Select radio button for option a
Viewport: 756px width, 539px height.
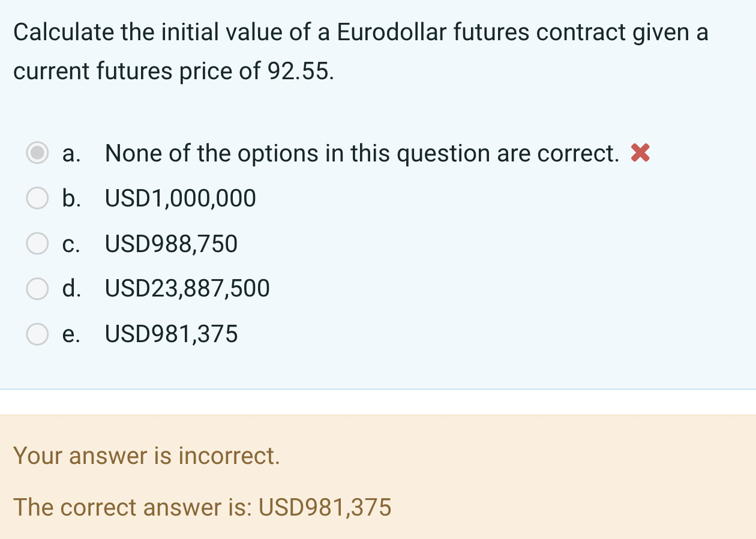pyautogui.click(x=37, y=153)
